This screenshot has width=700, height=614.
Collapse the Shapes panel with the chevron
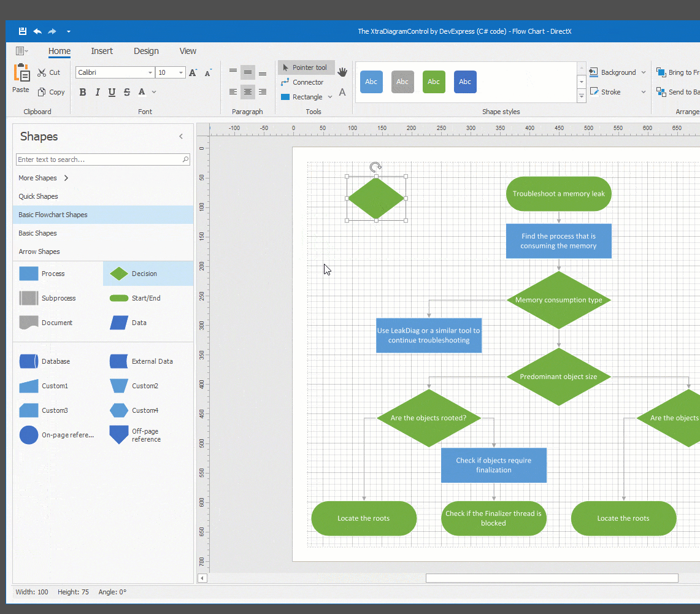(181, 137)
